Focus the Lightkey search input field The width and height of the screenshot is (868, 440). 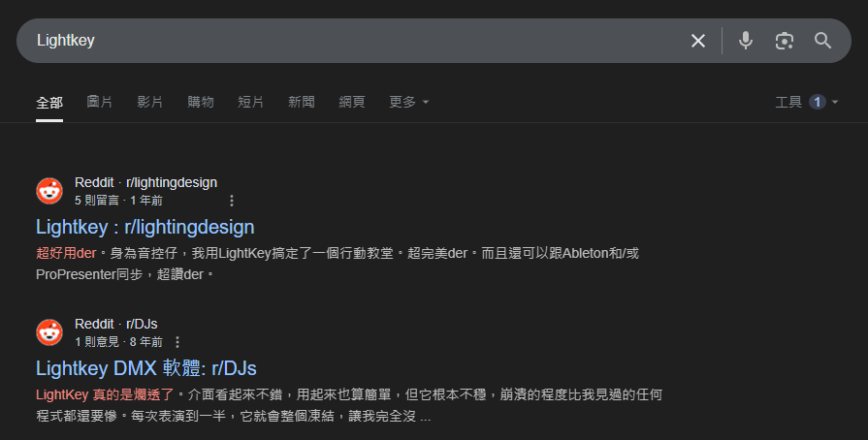(x=354, y=41)
